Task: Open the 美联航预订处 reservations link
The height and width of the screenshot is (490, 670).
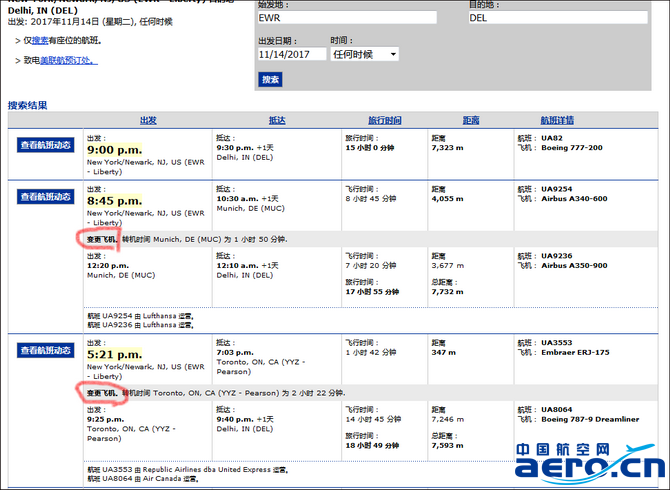Action: tap(69, 60)
